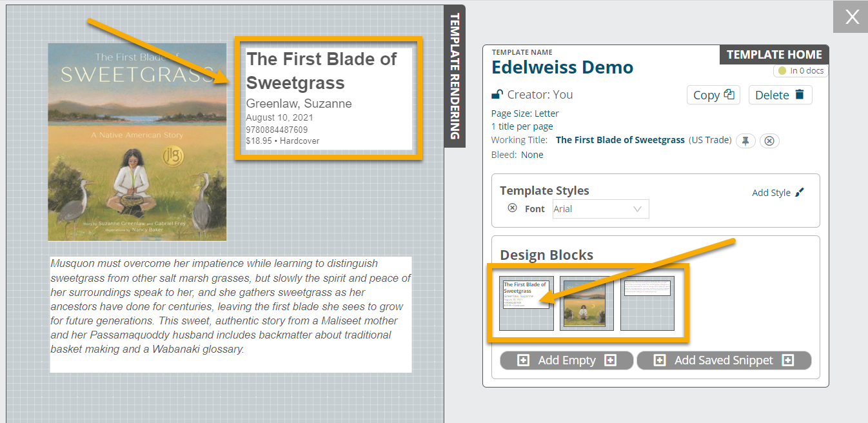Click the price line '$18.95 • Hardcover'
The width and height of the screenshot is (868, 423).
pos(283,141)
